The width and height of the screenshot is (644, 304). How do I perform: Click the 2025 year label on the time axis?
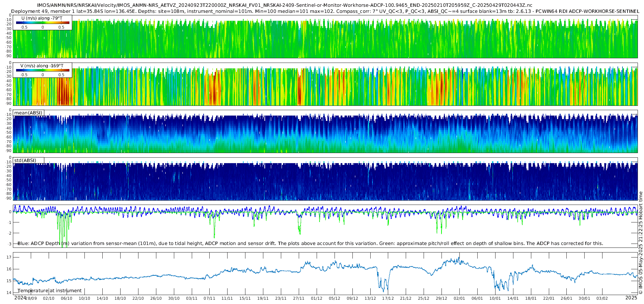coord(631,298)
